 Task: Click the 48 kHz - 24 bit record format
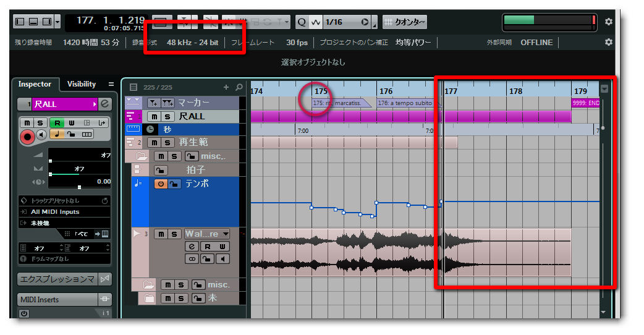[x=192, y=43]
